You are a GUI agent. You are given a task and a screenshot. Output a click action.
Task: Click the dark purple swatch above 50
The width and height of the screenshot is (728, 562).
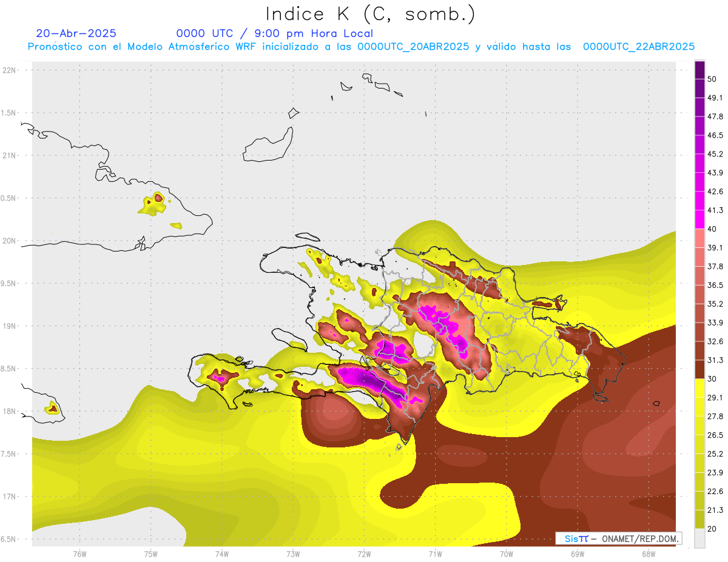699,70
